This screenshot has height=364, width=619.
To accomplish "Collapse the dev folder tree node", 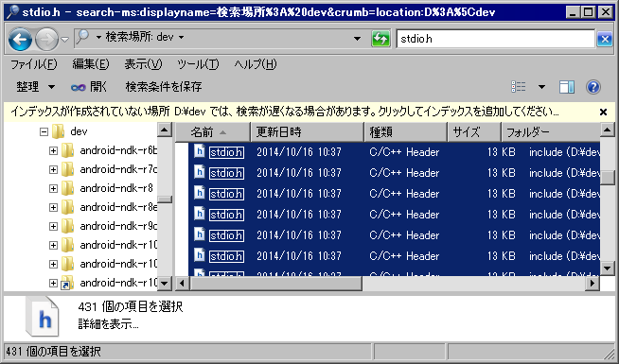I will (x=44, y=131).
